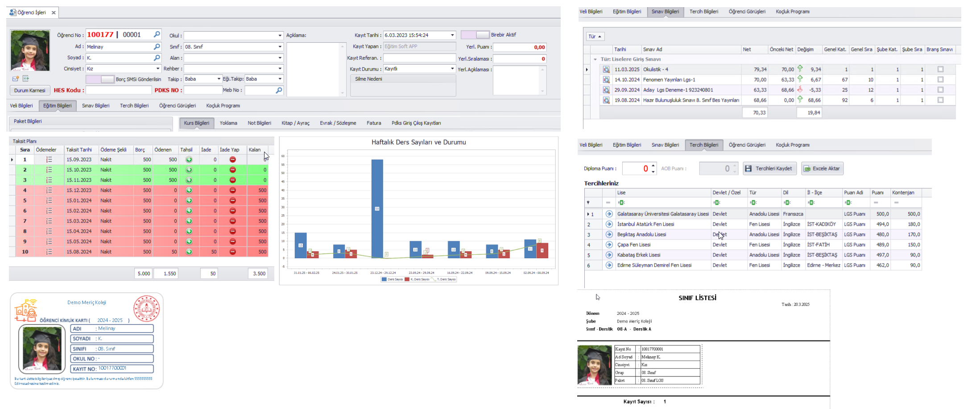This screenshot has height=409, width=980.
Task: Click arrow icon for Çapa Fen Lisesi
Action: click(609, 244)
